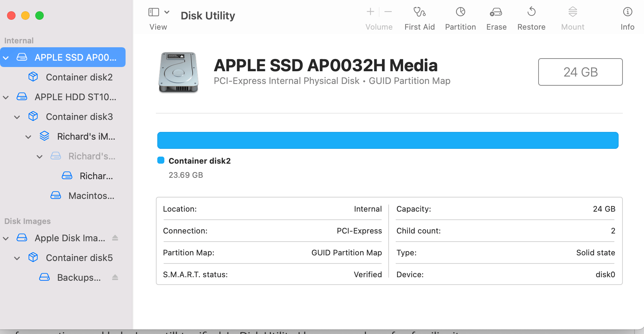Change the sidebar view layout icon
Viewport: 644px width, 334px height.
click(153, 12)
